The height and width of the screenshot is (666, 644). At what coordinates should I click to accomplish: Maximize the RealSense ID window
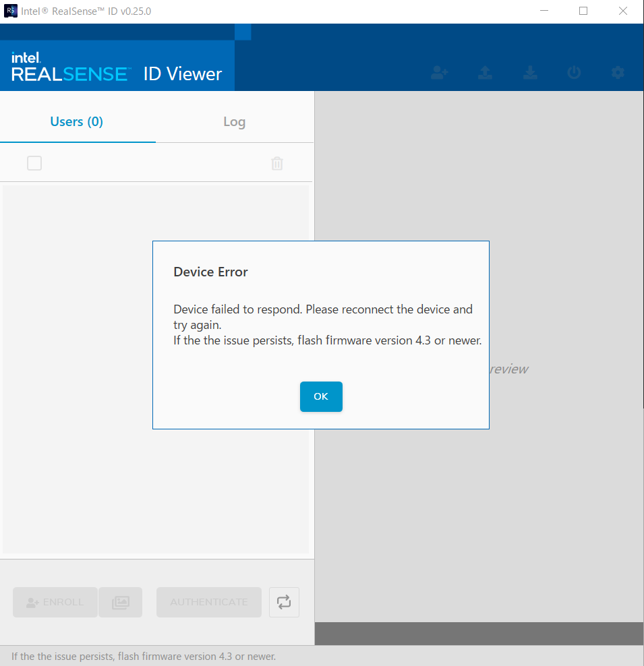point(583,11)
